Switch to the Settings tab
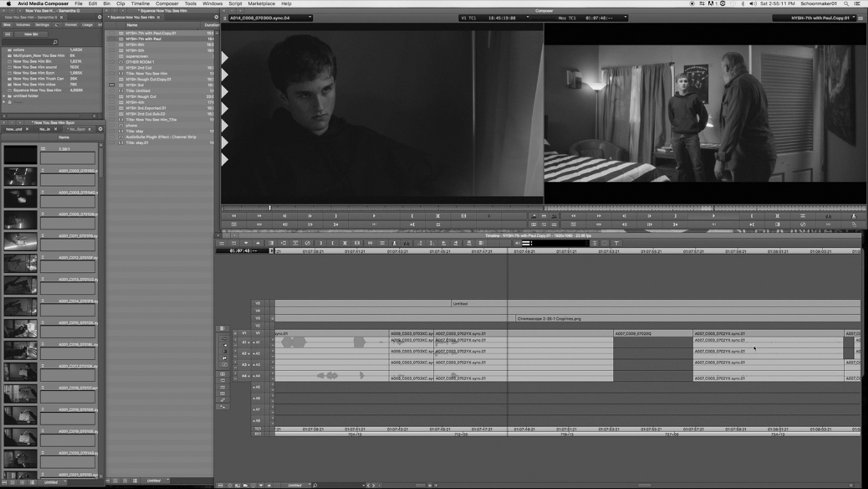 click(x=42, y=25)
